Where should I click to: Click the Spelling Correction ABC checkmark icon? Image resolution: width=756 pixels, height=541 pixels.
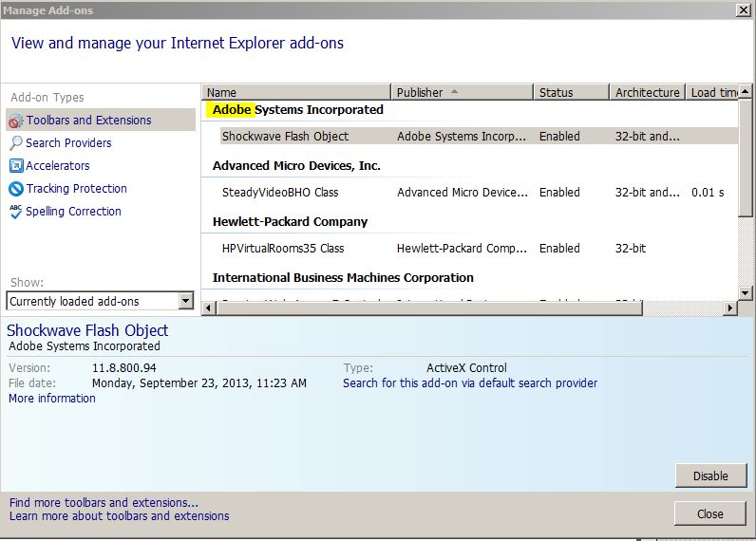point(15,212)
